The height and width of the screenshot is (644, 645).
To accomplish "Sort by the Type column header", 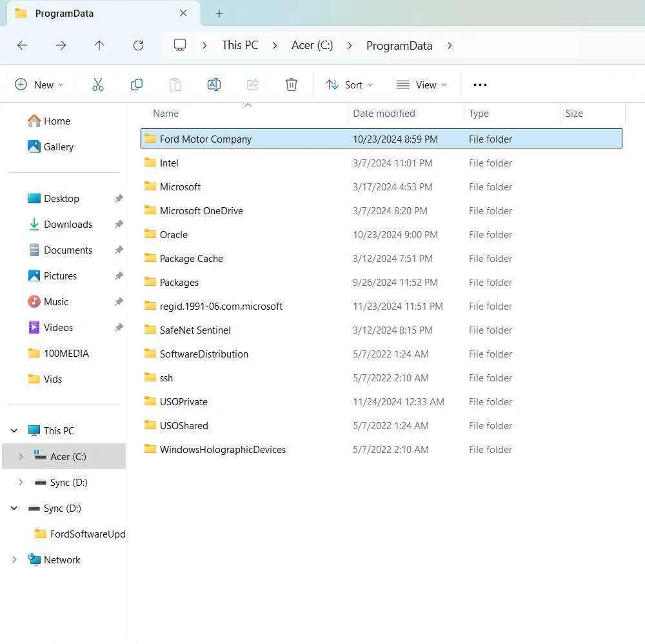I will point(479,113).
